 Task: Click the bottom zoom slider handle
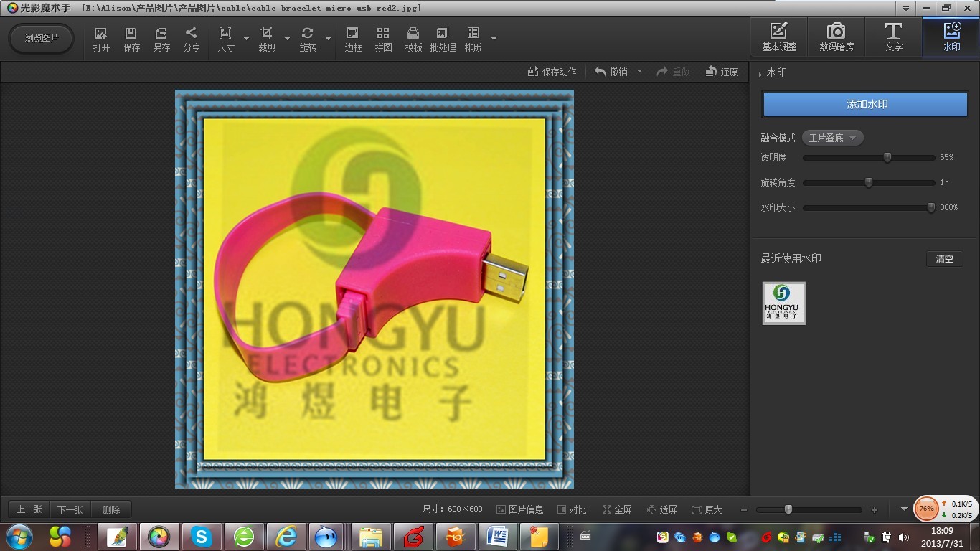(788, 509)
